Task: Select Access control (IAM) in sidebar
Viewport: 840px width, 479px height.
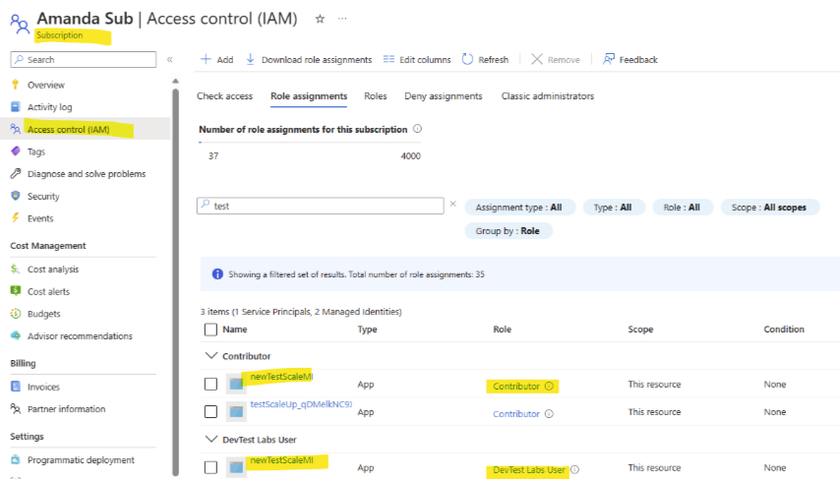Action: 69,129
